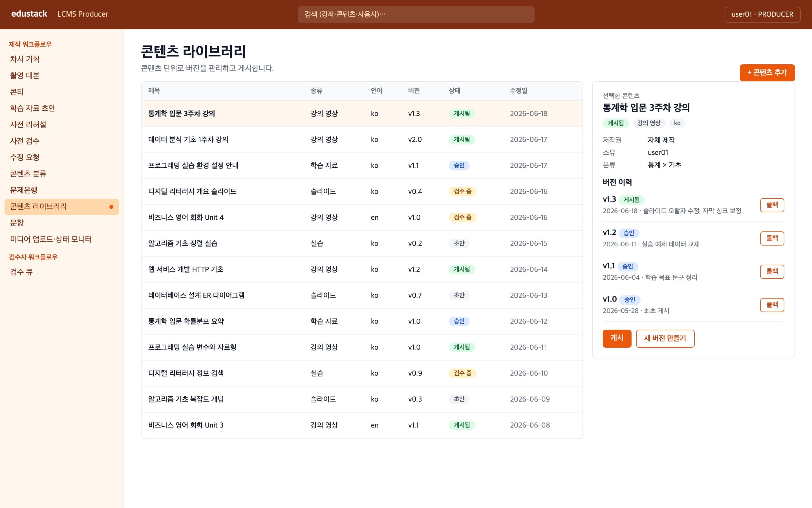The width and height of the screenshot is (812, 508).
Task: Open 문제은행 from sidebar
Action: [x=62, y=190]
